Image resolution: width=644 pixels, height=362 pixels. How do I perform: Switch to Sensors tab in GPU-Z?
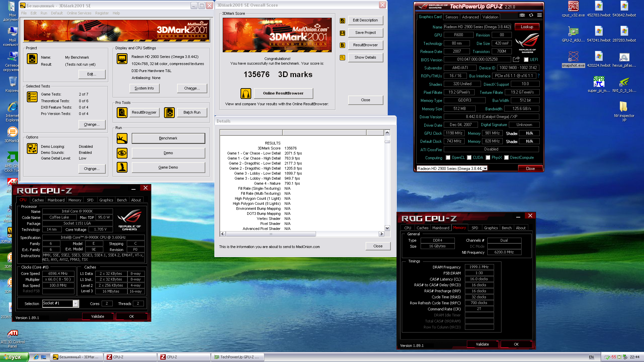pos(451,17)
